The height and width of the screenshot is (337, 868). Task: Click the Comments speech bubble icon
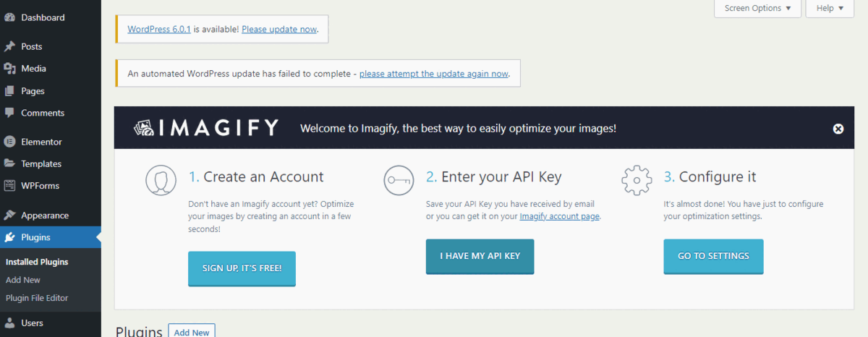9,113
